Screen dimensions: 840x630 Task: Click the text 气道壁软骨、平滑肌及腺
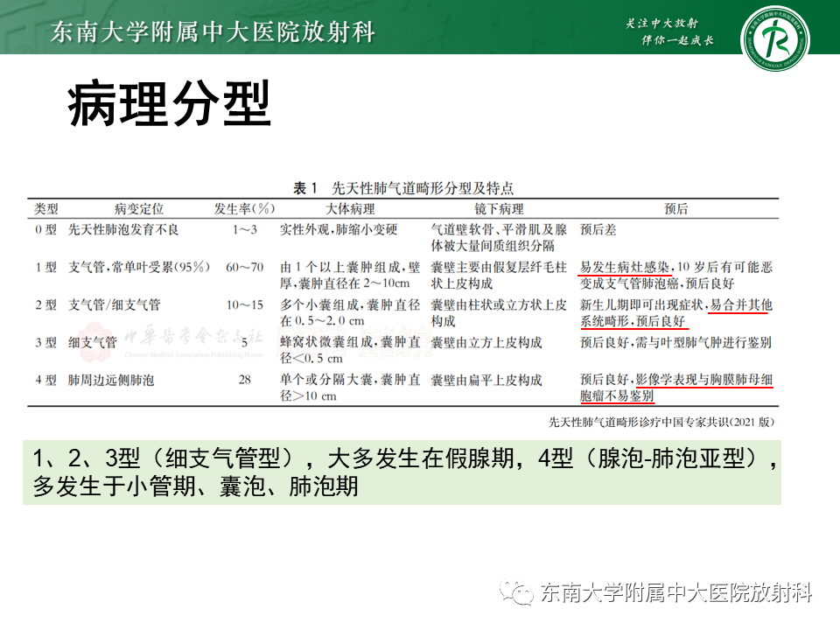(499, 230)
